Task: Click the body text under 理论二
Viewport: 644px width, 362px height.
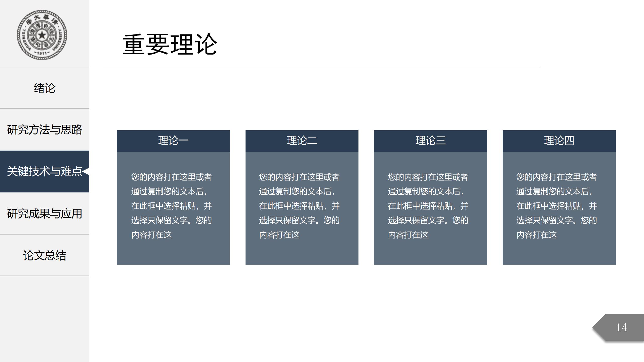Action: tap(299, 206)
